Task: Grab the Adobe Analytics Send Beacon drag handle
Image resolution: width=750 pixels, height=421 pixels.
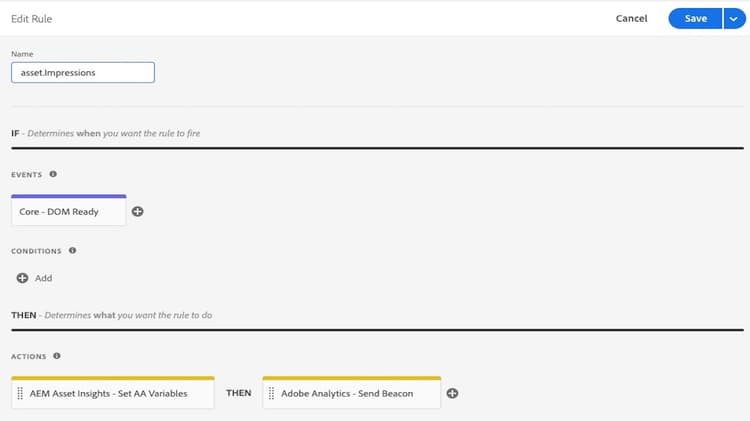Action: [271, 393]
